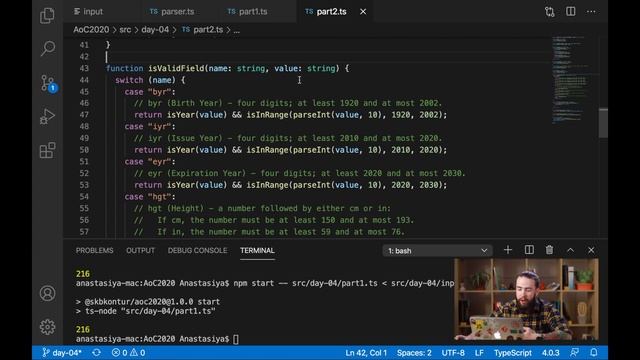This screenshot has width=640, height=360.
Task: Open notifications bell in status bar
Action: [x=594, y=352]
